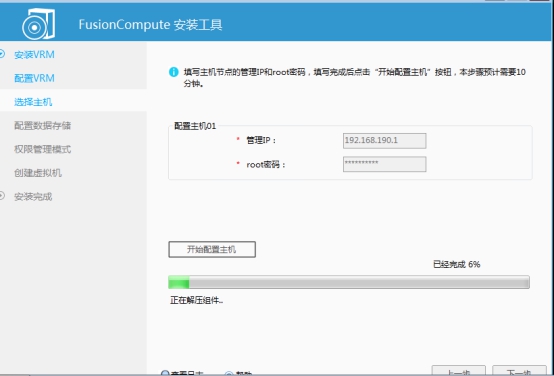Click the 上一步 button

coord(459,371)
